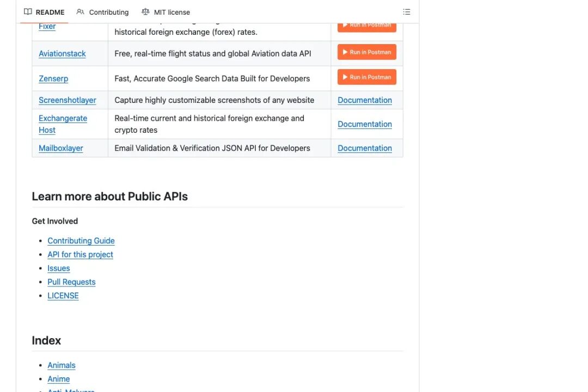The width and height of the screenshot is (588, 392).
Task: Open the Contributing Guide link
Action: pos(81,241)
